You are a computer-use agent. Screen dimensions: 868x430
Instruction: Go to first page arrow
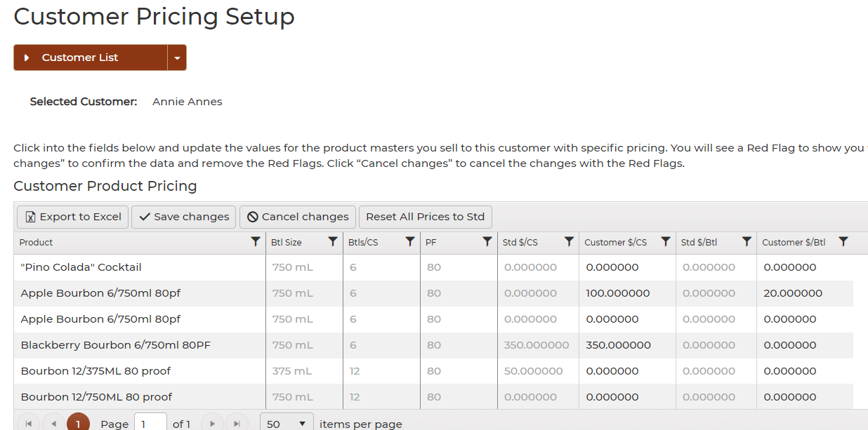click(x=28, y=423)
